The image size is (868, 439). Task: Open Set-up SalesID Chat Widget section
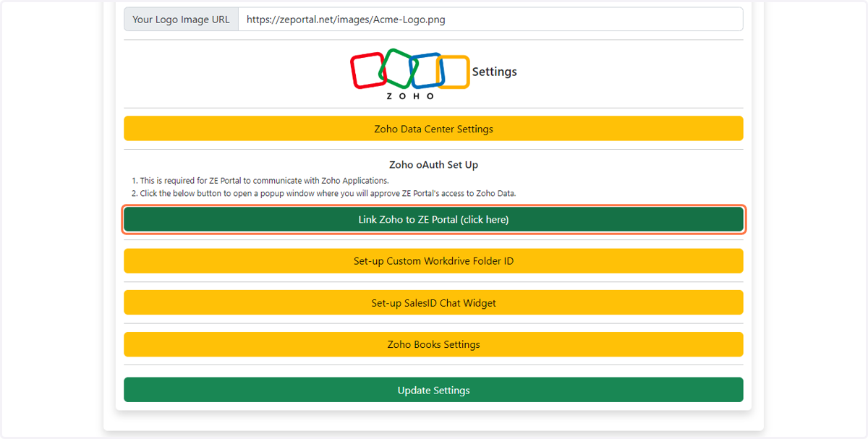(433, 303)
